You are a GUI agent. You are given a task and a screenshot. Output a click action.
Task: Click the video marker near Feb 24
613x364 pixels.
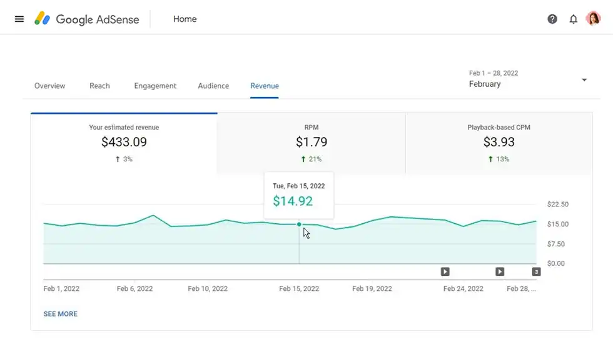445,271
